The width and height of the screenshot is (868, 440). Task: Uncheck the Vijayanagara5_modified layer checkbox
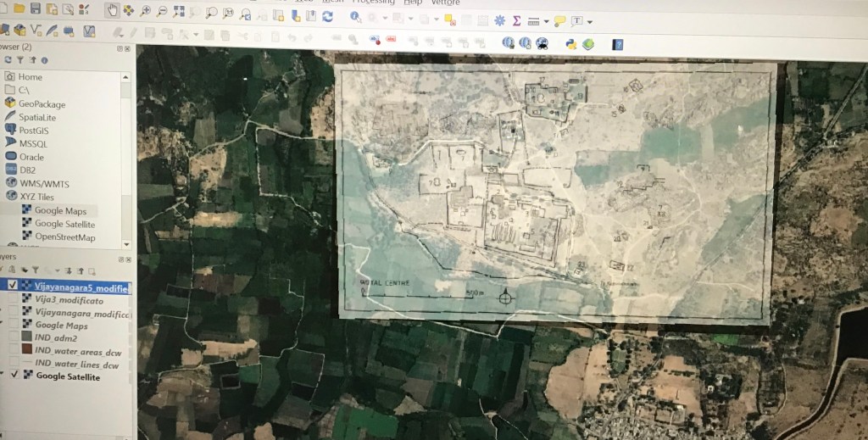(13, 286)
